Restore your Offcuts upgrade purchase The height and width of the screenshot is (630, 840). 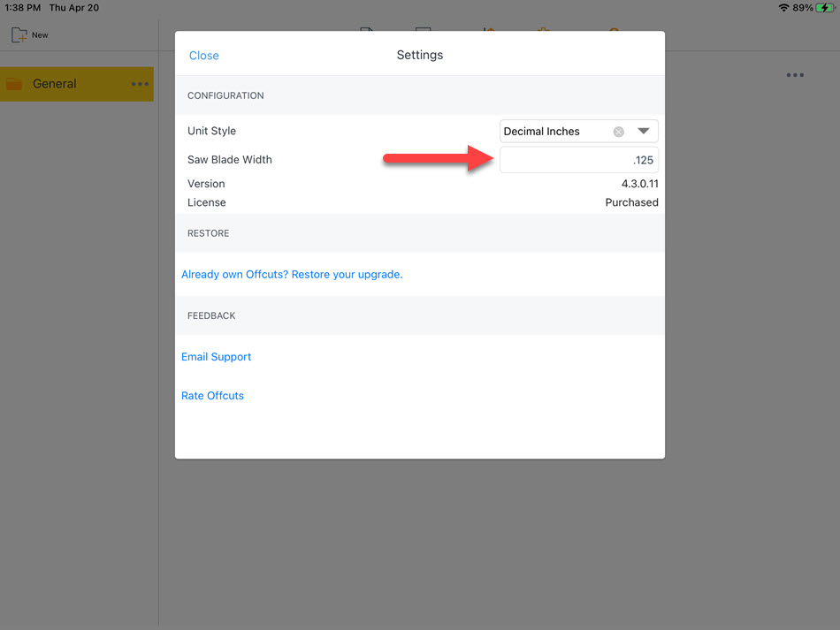(292, 275)
